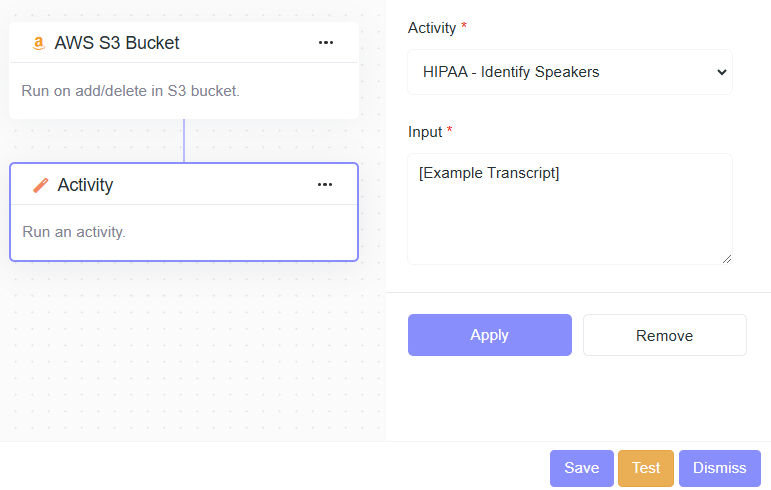Dismiss the workflow editor
Viewport: 771px width, 490px height.
click(x=719, y=468)
